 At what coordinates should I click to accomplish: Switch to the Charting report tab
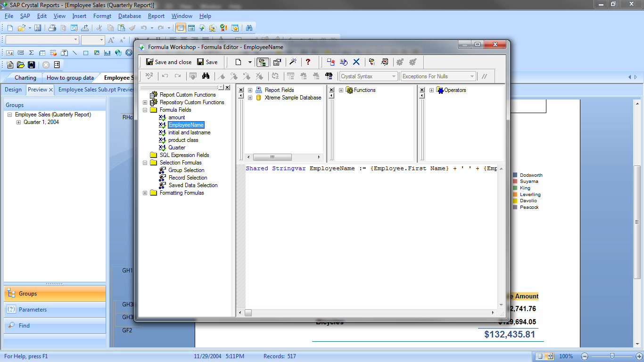[x=25, y=78]
